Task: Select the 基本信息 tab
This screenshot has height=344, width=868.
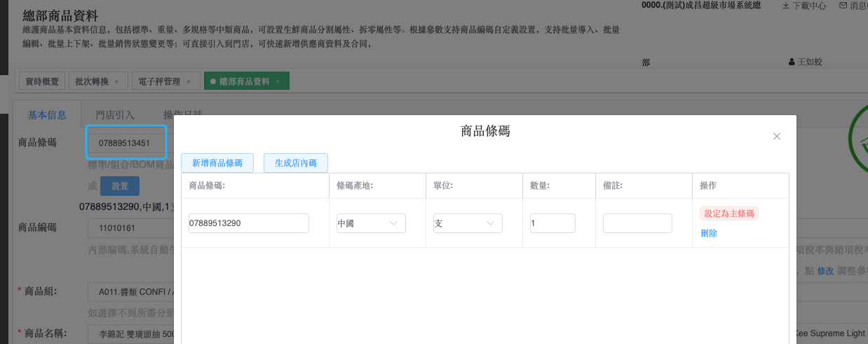Action: coord(47,114)
